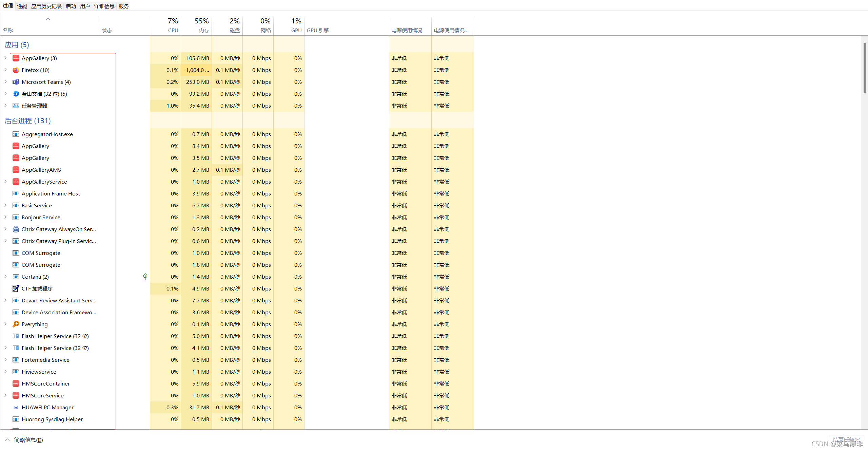The width and height of the screenshot is (868, 450).
Task: Sort by the GPU 引擎 column header
Action: click(x=347, y=26)
